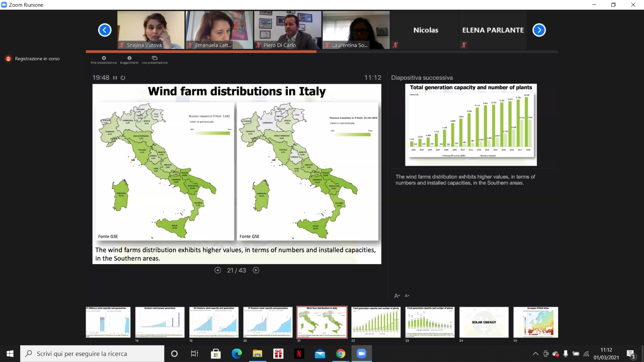Open Google Chrome from the taskbar
Screen dimensions: 644x362
tap(341, 354)
